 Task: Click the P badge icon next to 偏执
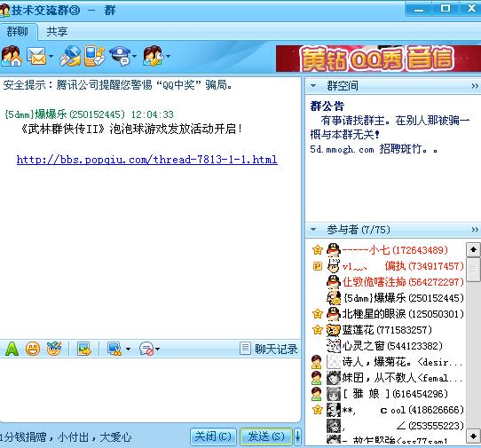click(x=318, y=266)
